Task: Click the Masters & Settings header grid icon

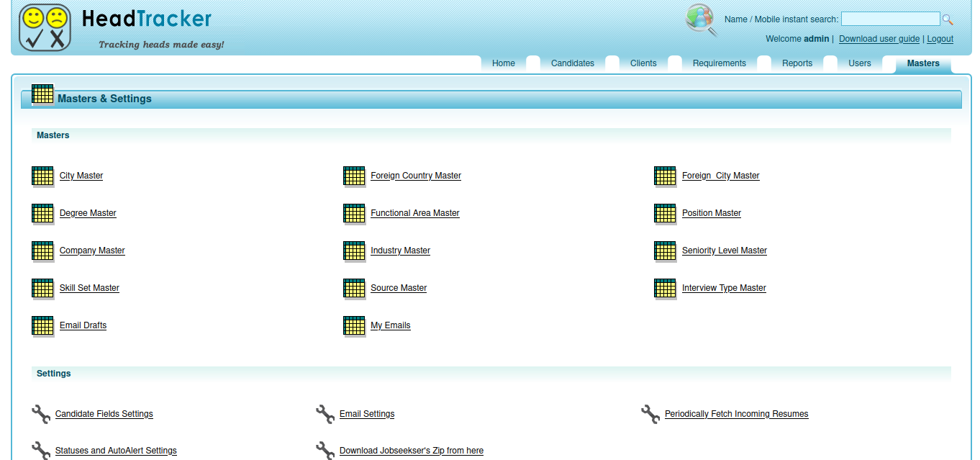Action: 43,95
